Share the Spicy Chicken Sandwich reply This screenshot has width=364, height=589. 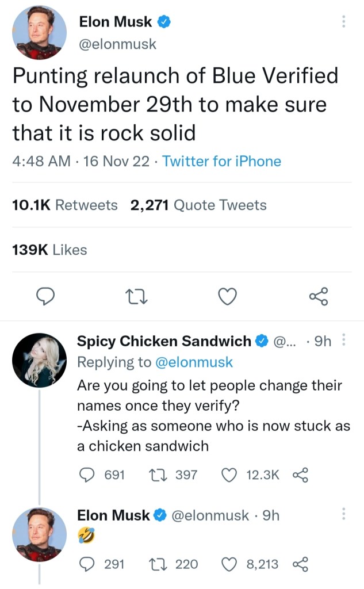[x=300, y=475]
